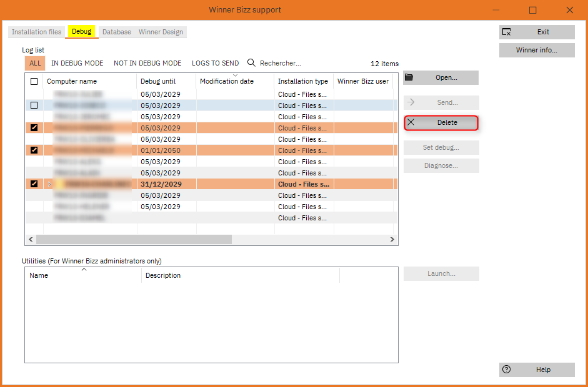The width and height of the screenshot is (588, 387).
Task: Click the horizontal scrollbar left arrow
Action: tap(31, 239)
